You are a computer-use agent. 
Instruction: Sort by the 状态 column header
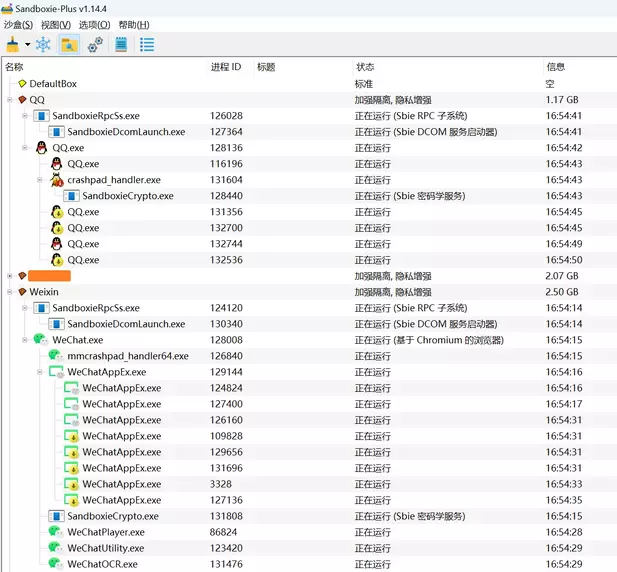pyautogui.click(x=365, y=67)
